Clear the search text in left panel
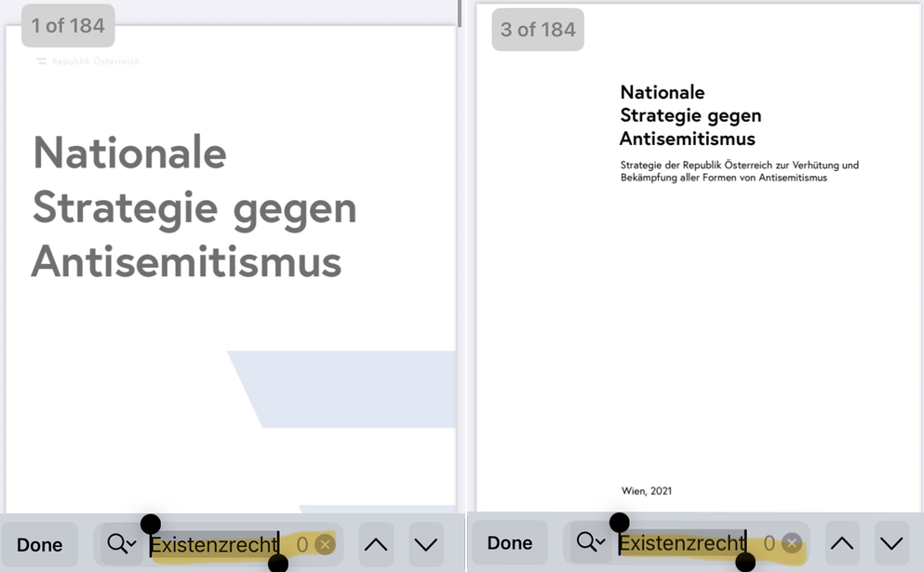 pos(325,544)
